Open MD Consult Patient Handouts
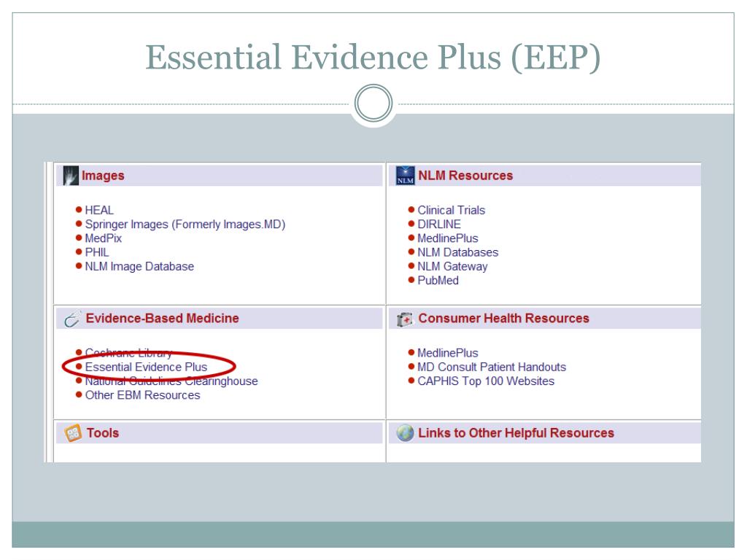747x560 pixels. [492, 367]
